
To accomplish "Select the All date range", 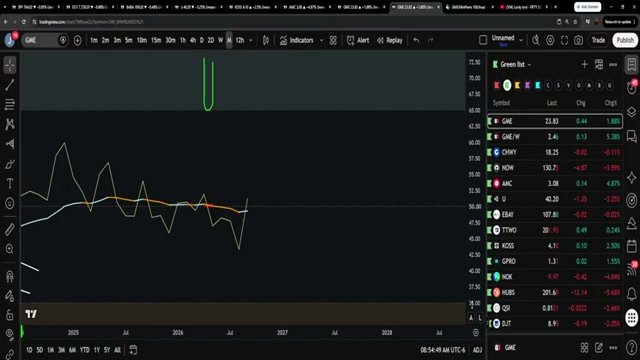I will pos(117,350).
